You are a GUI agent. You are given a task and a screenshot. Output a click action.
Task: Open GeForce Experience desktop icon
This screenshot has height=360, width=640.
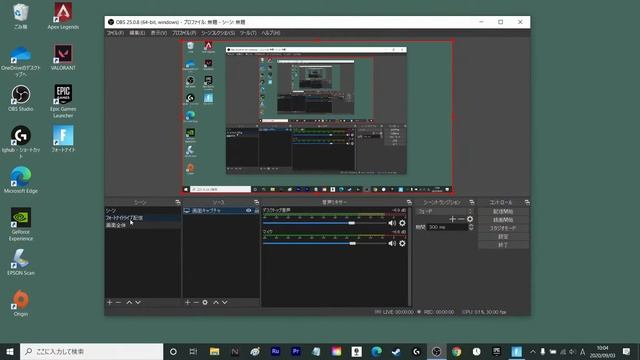(x=20, y=224)
